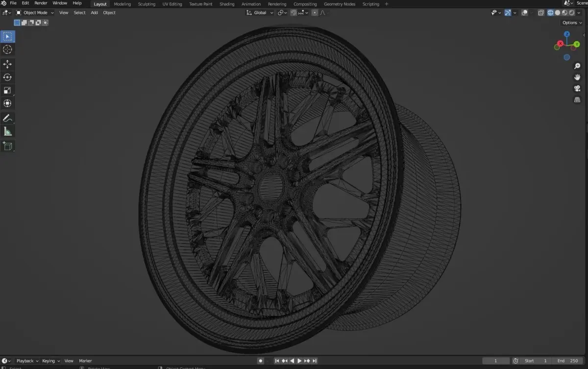Switch to the Geometry Nodes workspace tab
The image size is (588, 369).
(x=340, y=4)
